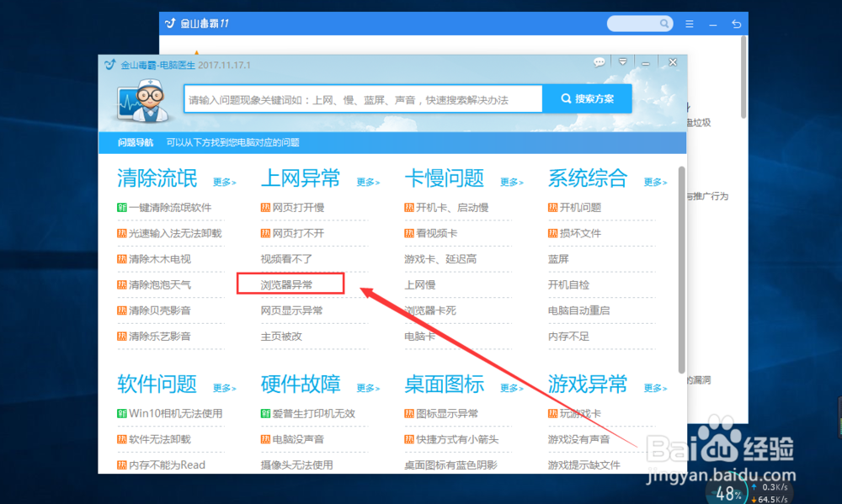This screenshot has height=504, width=842.
Task: Click 内存不足 entry
Action: pos(568,337)
